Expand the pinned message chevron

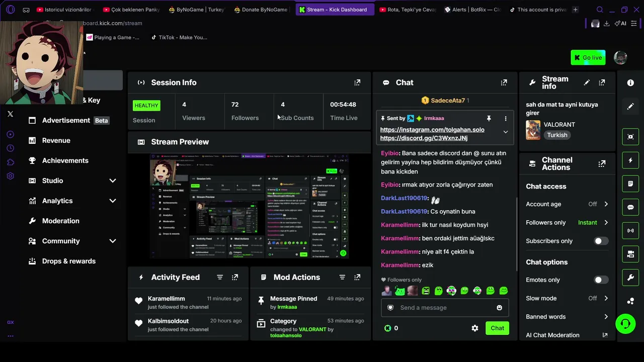coord(506,132)
